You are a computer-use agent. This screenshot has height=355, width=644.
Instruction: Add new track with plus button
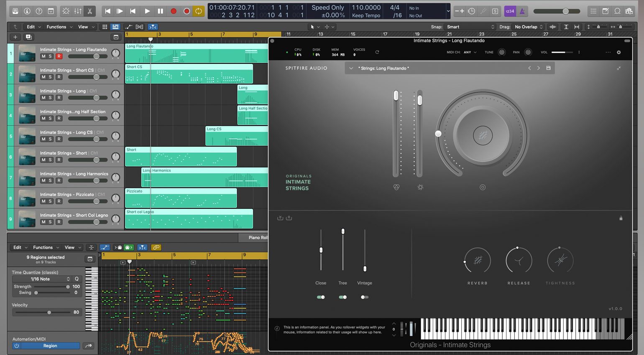[x=15, y=37]
